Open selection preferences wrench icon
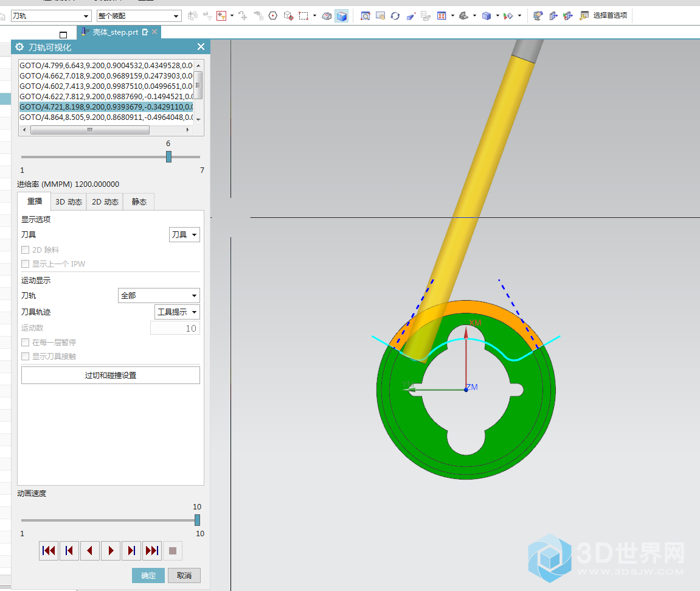Image resolution: width=700 pixels, height=591 pixels. tap(584, 16)
